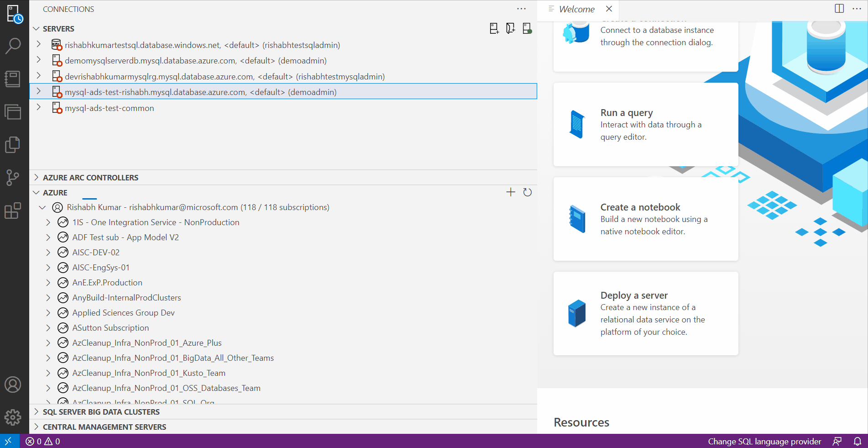
Task: Select AnyBuild-InternalProdClusters subscription
Action: (283, 298)
